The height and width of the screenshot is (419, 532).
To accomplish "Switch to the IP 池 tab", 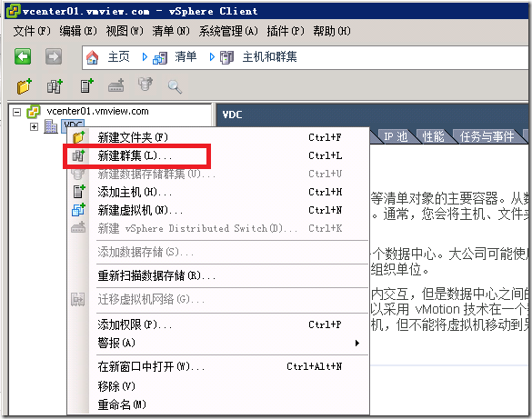I will point(396,136).
